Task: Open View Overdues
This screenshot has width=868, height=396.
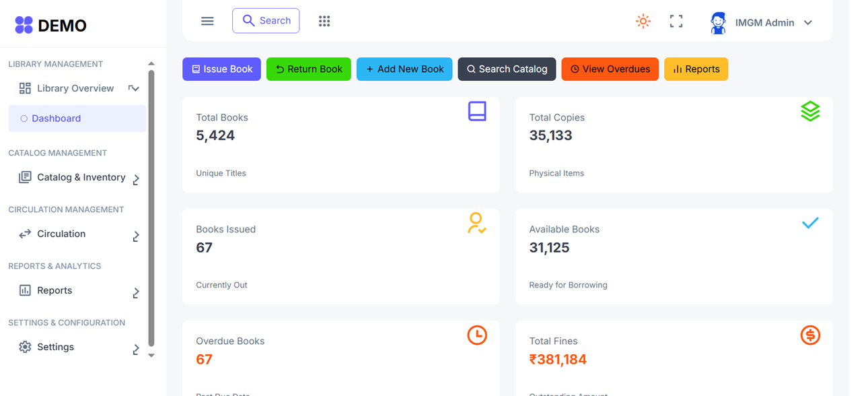Action: coord(610,69)
